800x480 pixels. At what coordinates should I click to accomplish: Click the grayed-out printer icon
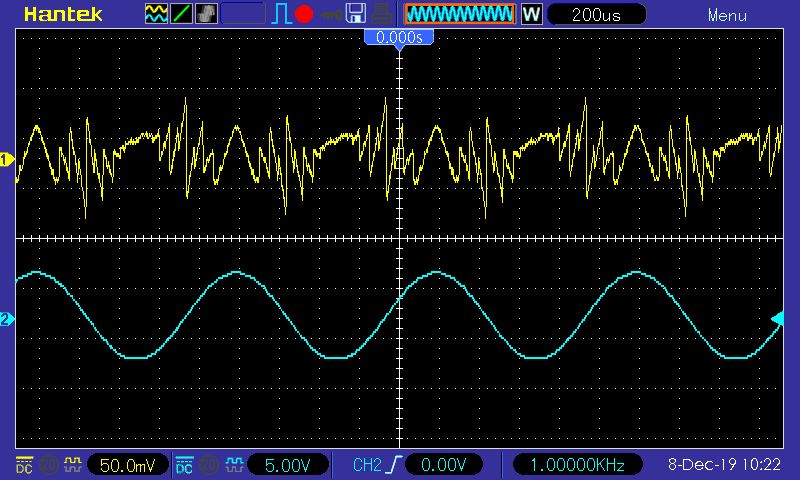381,14
